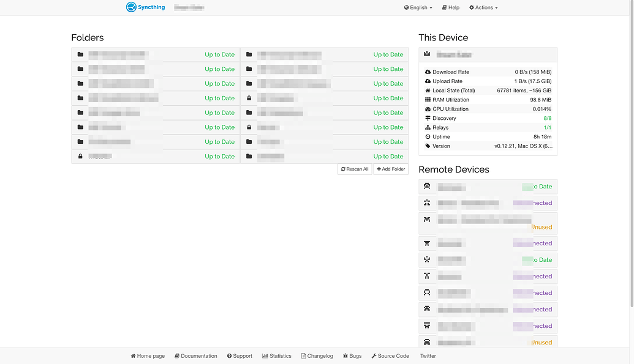Open the Help menu

(450, 7)
